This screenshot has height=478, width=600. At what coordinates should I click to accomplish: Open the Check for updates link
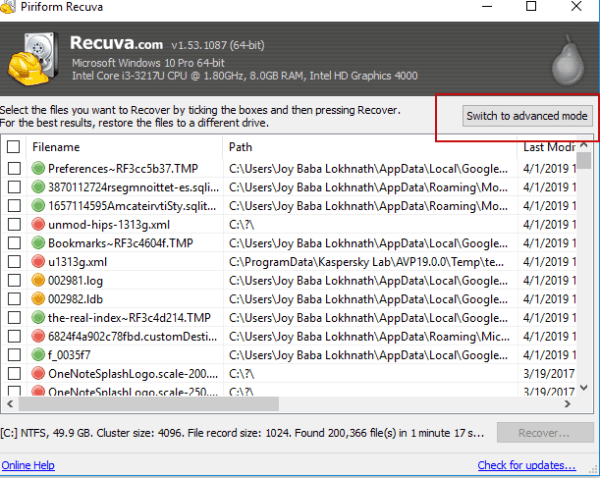pos(527,465)
